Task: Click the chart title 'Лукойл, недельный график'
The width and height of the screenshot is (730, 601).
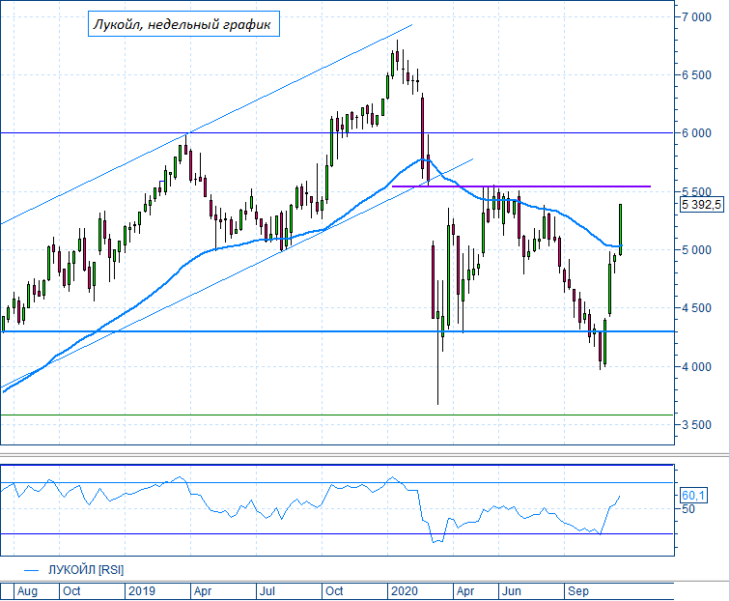Action: point(184,24)
